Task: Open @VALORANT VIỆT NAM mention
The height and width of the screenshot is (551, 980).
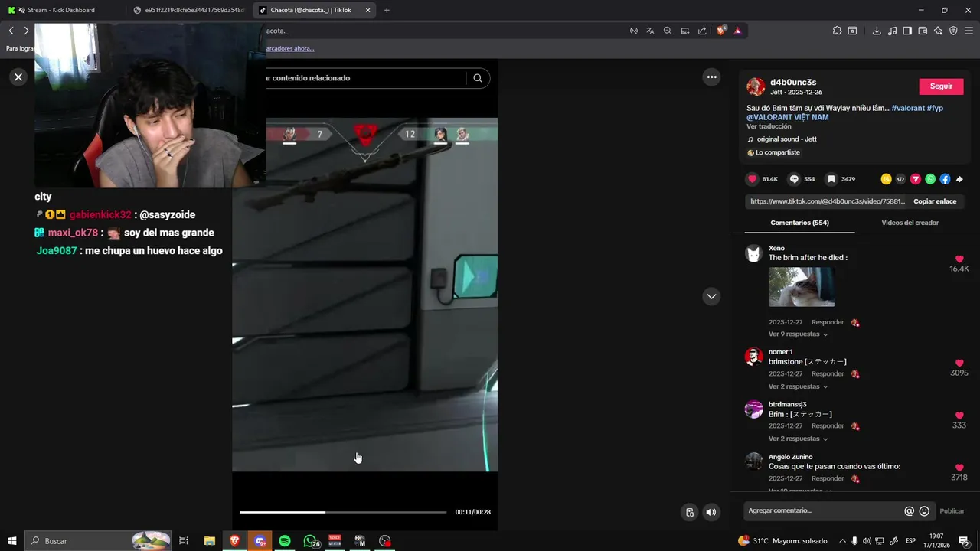Action: [788, 117]
